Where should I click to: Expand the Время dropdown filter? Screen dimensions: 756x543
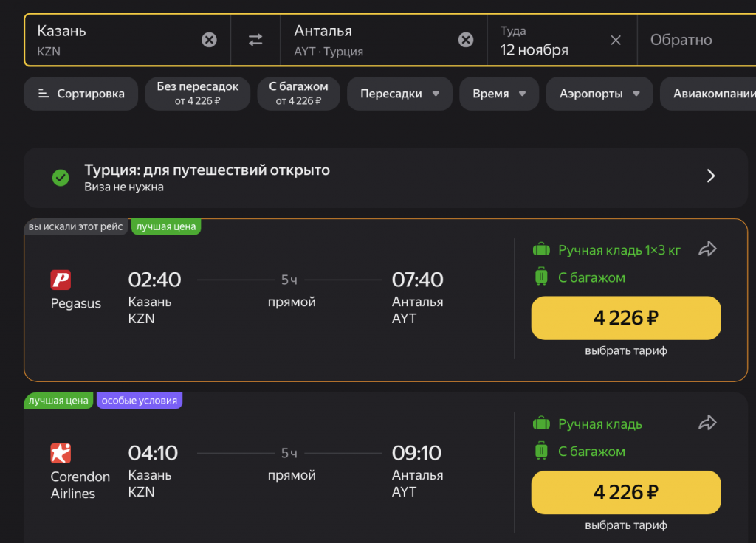pyautogui.click(x=499, y=94)
